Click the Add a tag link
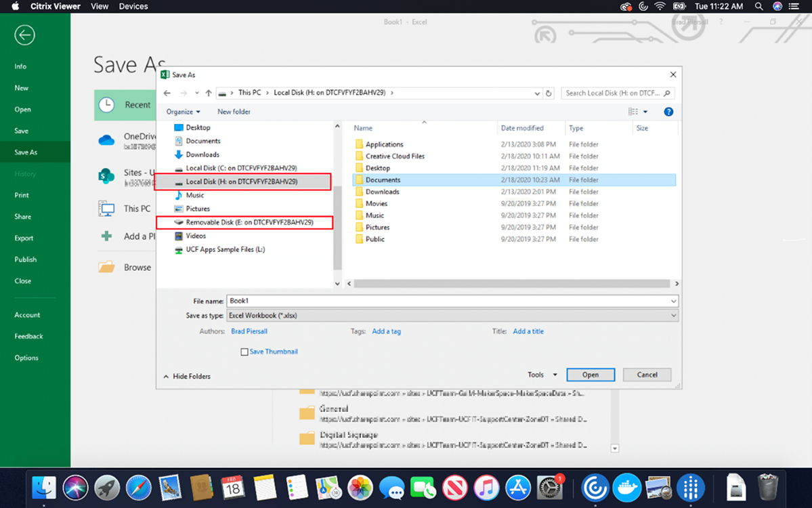 coord(386,331)
